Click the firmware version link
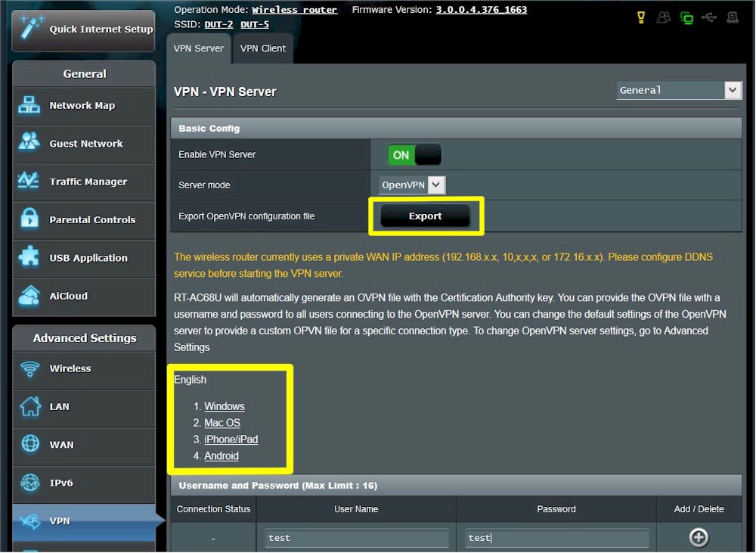This screenshot has height=553, width=756. click(x=482, y=10)
